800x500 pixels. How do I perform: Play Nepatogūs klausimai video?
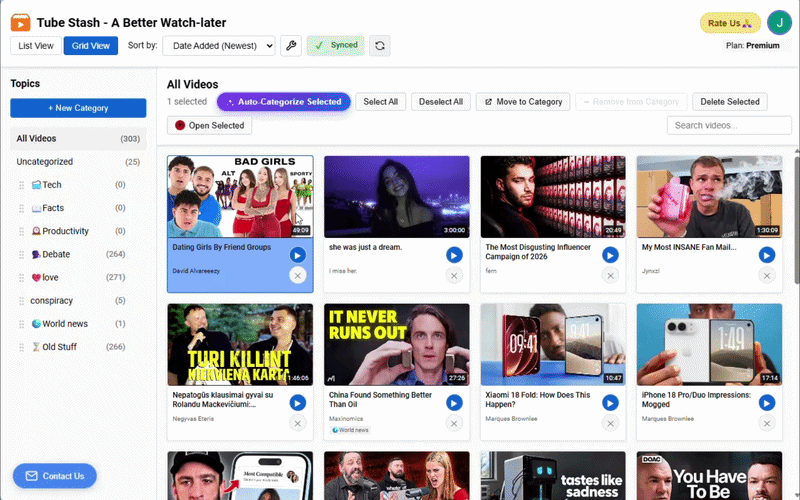[297, 403]
